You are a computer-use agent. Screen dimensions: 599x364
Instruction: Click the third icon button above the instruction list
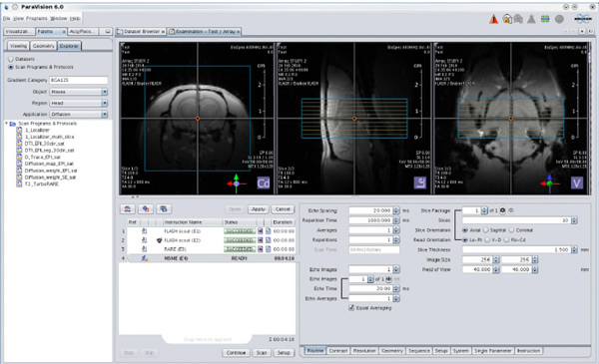(x=164, y=209)
